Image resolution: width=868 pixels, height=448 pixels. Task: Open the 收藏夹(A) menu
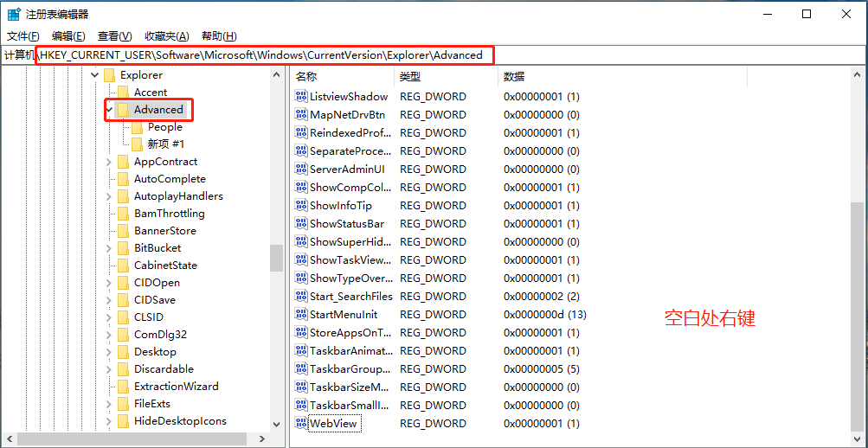point(167,36)
